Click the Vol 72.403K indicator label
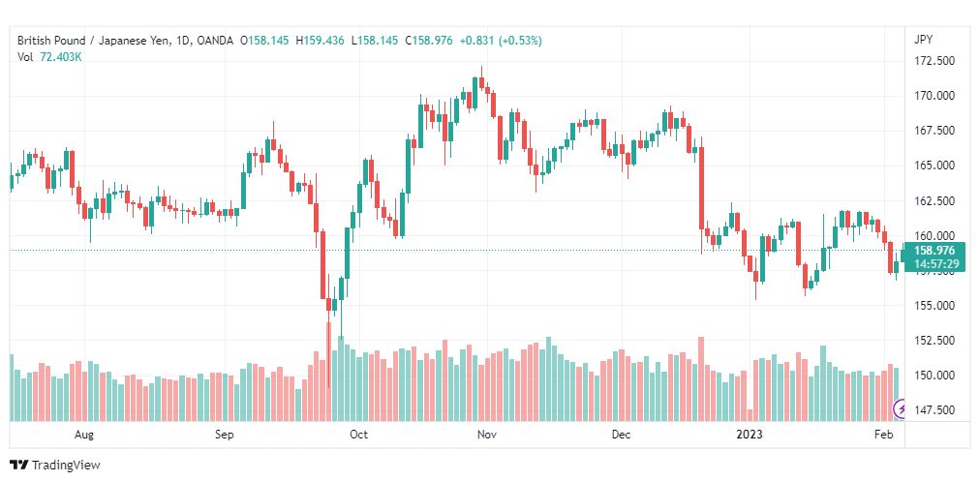The image size is (980, 482). (50, 57)
